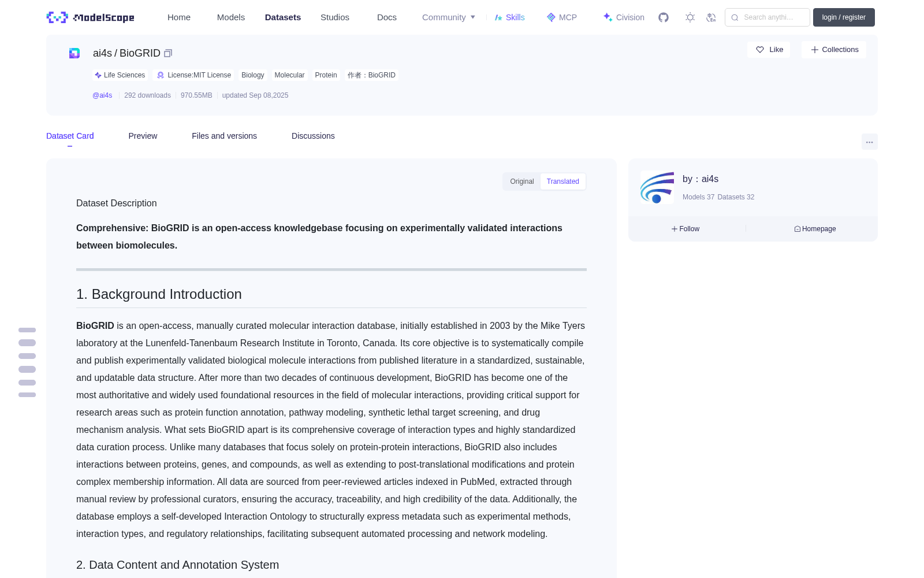Click the Models 37 count
Image resolution: width=924 pixels, height=578 pixels.
point(698,197)
